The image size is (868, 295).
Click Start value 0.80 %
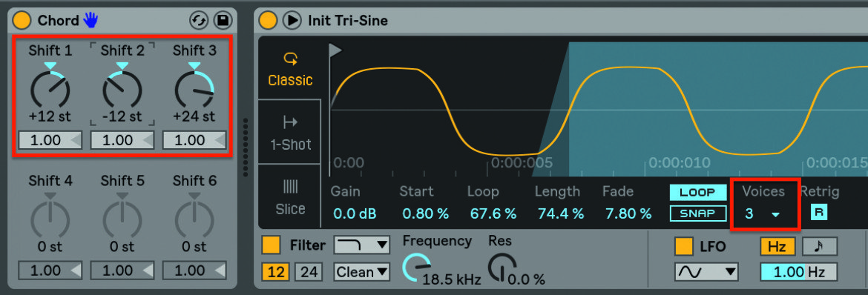[426, 213]
